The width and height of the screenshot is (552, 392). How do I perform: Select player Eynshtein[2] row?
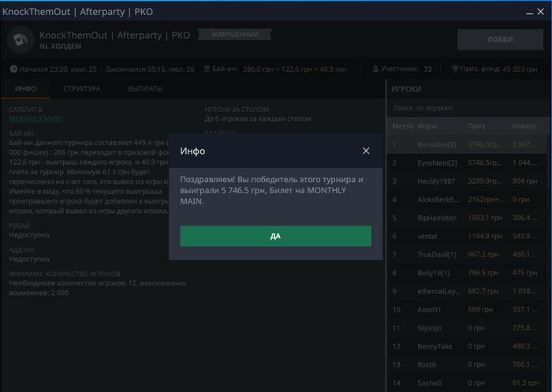click(467, 162)
